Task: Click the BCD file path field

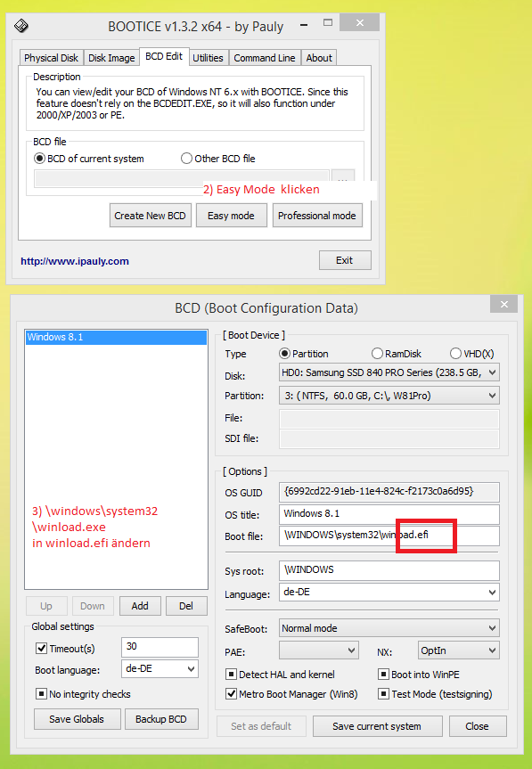Action: coord(182,179)
